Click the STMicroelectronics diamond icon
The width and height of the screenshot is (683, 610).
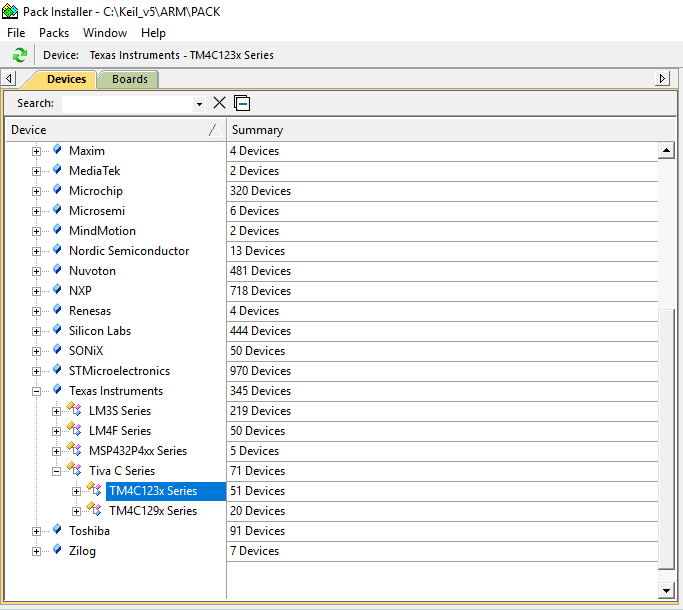click(57, 370)
